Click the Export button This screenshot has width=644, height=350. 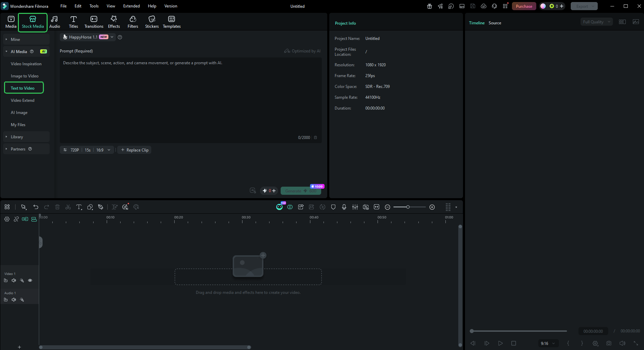click(x=584, y=6)
